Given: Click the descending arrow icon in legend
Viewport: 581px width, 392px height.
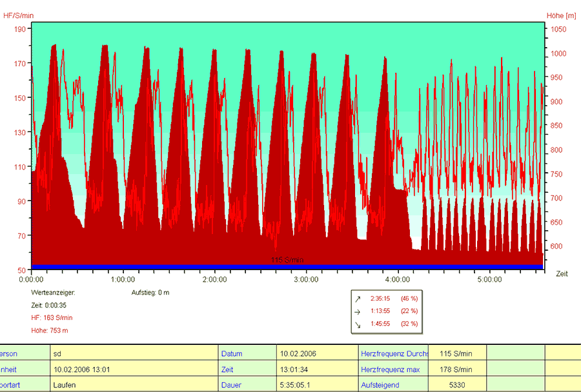Looking at the screenshot, I should point(357,324).
